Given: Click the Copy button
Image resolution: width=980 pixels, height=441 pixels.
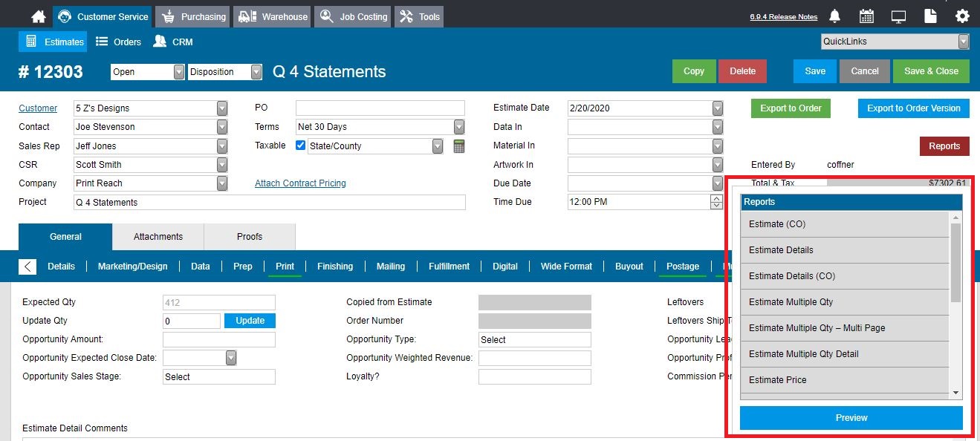Looking at the screenshot, I should [694, 71].
